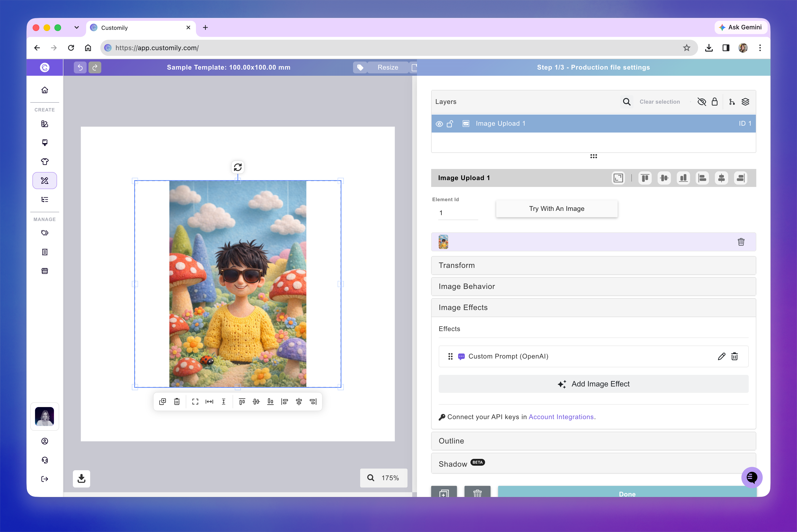Viewport: 797px width, 532px height.
Task: Collapse the Image Effects section
Action: (x=593, y=307)
